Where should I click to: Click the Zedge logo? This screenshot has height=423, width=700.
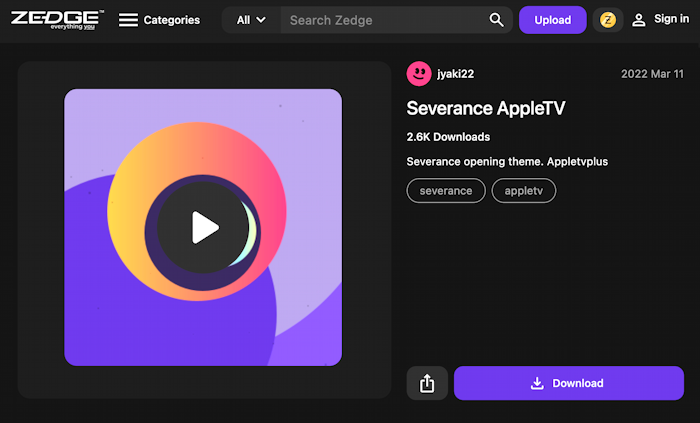coord(57,20)
